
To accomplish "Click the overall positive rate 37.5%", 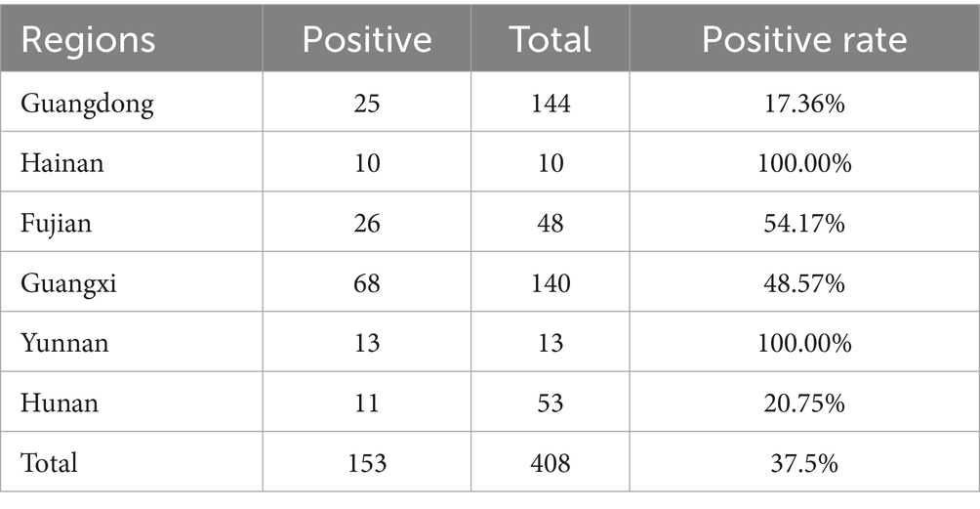I will (x=804, y=462).
